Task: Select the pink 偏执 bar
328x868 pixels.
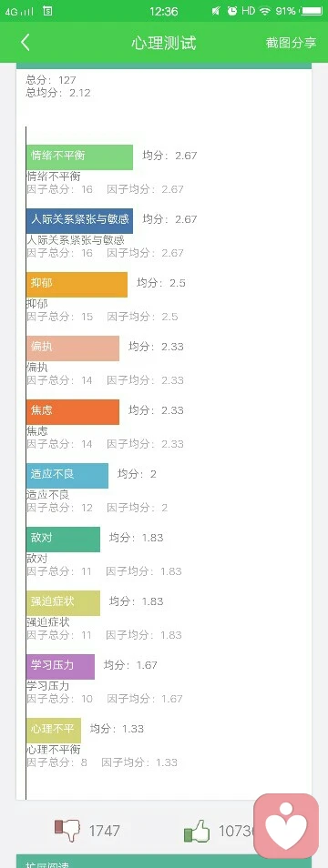Action: click(73, 348)
